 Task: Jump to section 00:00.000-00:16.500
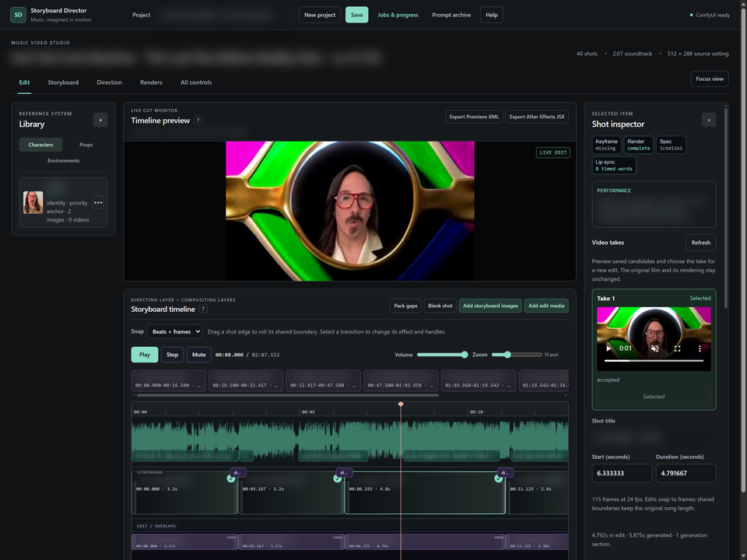tap(168, 381)
